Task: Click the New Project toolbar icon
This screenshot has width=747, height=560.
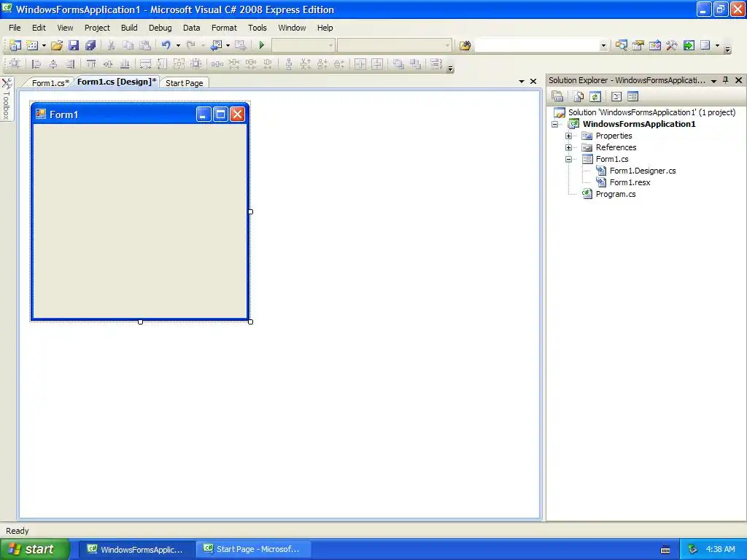Action: [15, 45]
